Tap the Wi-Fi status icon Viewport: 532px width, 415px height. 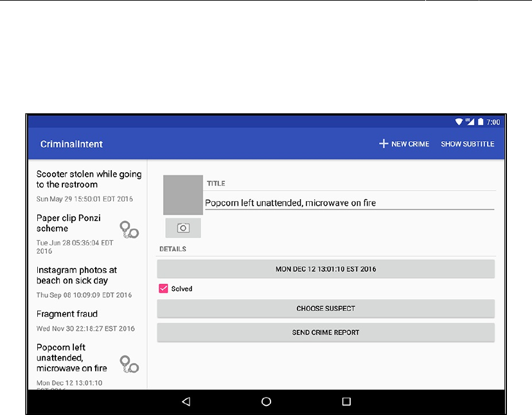pos(459,122)
